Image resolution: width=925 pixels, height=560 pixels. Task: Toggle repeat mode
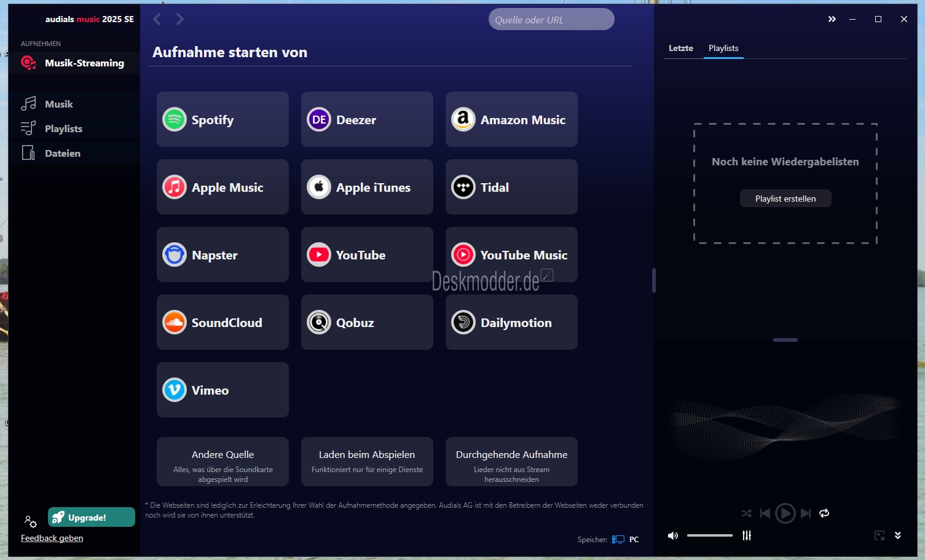[x=824, y=513]
